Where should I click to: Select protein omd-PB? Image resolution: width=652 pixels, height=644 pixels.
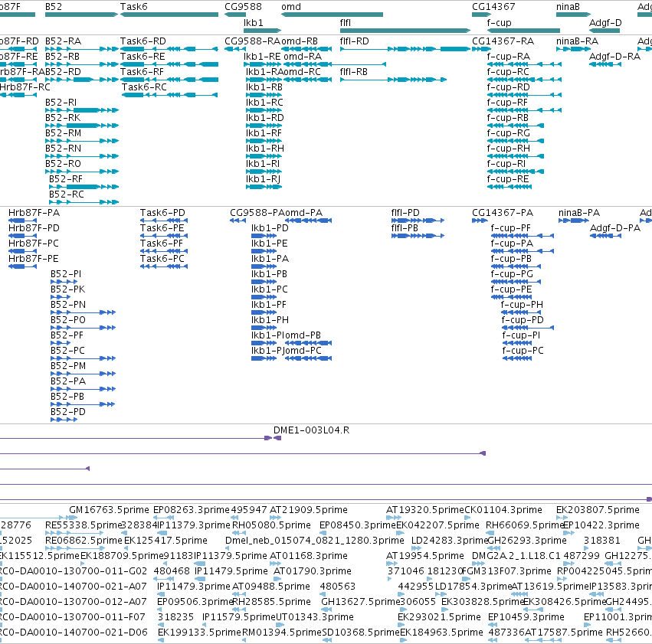coord(303,335)
